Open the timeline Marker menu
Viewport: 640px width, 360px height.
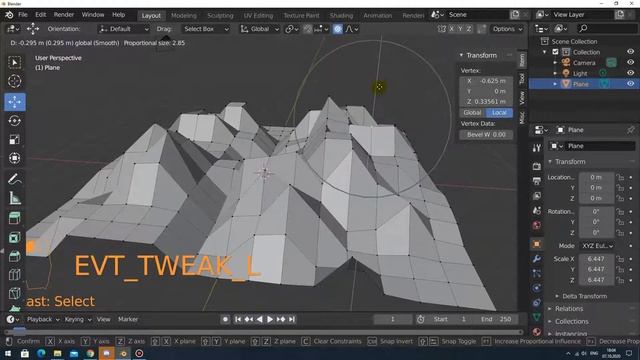coord(128,319)
